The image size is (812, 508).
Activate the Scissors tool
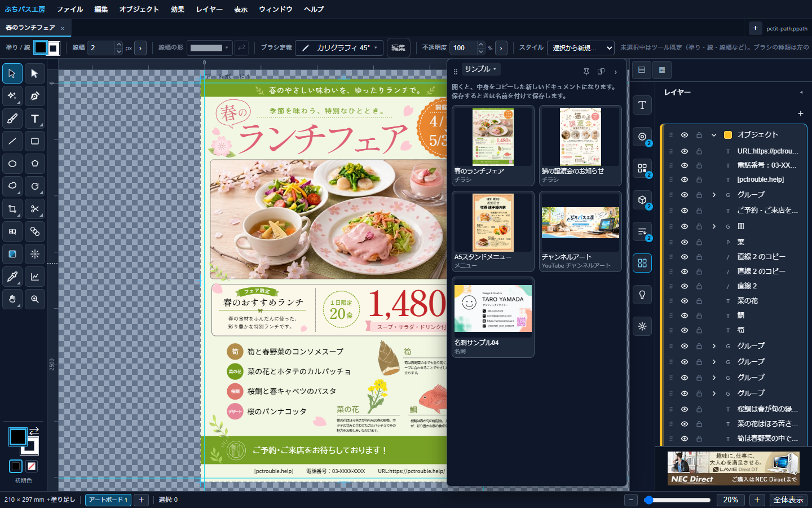coord(35,209)
